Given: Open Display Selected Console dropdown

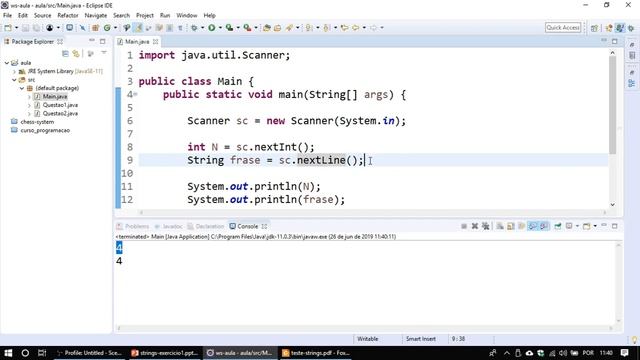Looking at the screenshot, I should click(577, 226).
